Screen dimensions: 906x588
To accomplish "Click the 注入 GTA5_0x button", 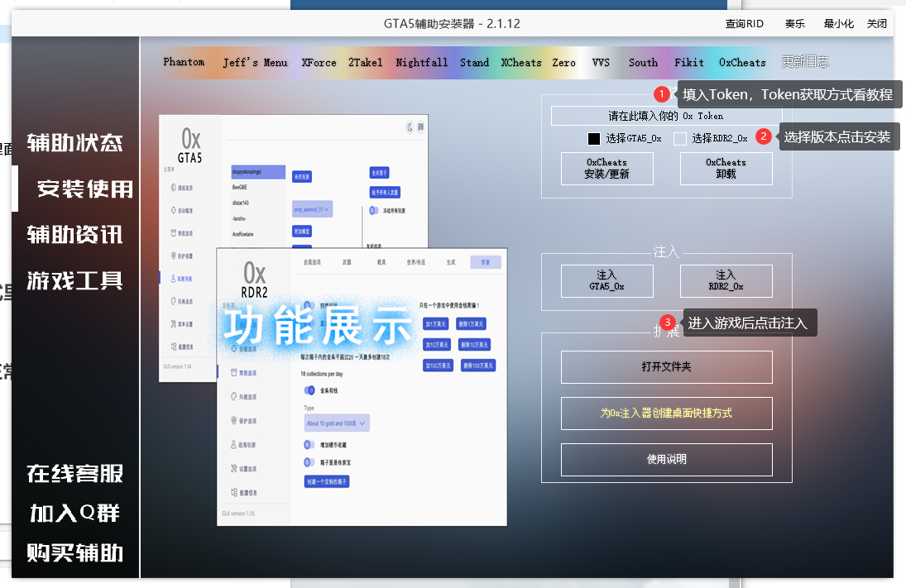I will point(606,281).
